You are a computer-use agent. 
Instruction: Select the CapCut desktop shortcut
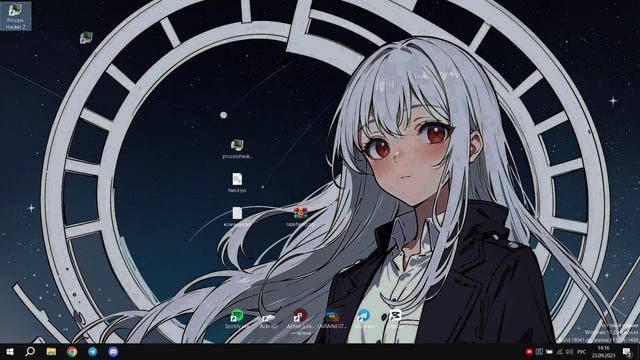[x=395, y=319]
